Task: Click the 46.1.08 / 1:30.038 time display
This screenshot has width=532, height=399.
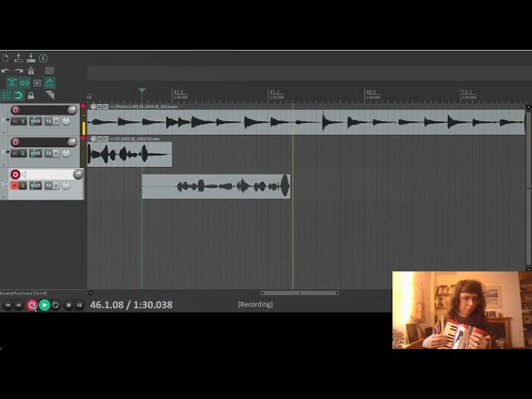Action: (x=131, y=305)
